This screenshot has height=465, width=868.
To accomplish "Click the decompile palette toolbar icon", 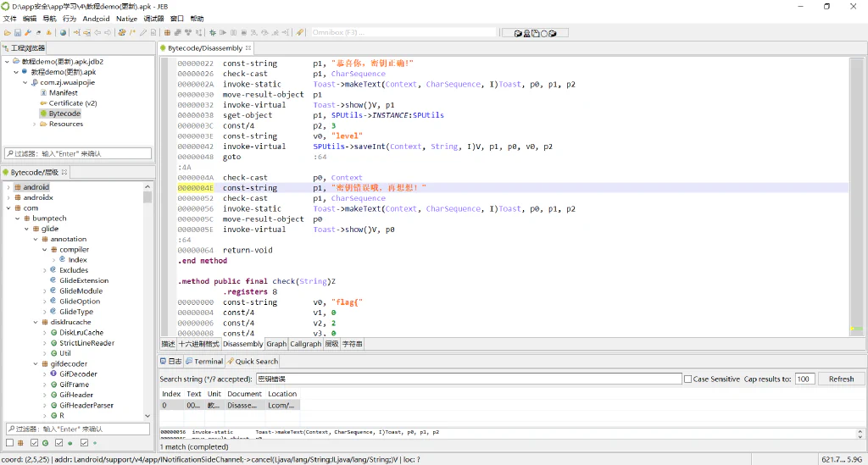I will pos(122,33).
